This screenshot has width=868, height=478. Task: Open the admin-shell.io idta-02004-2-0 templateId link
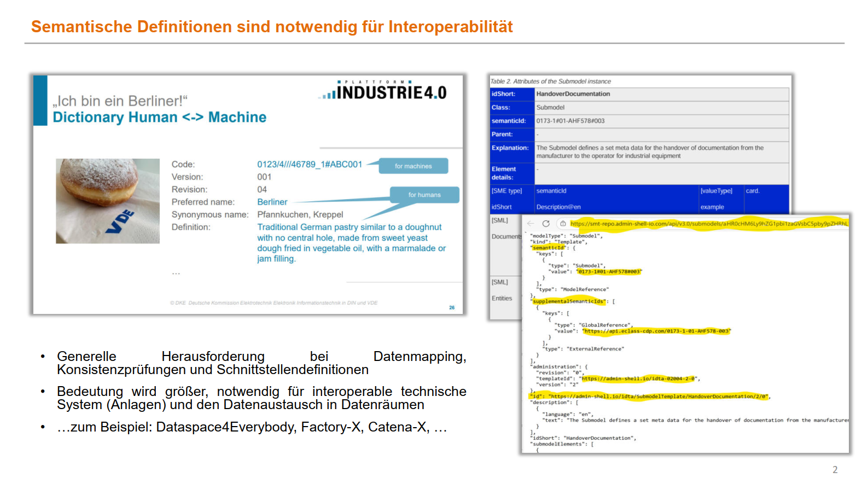pyautogui.click(x=638, y=378)
